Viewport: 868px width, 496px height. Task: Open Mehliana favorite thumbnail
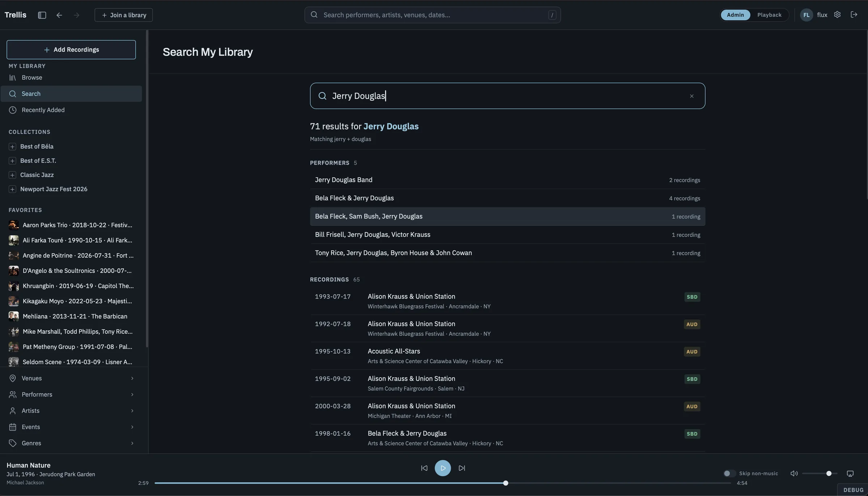14,316
